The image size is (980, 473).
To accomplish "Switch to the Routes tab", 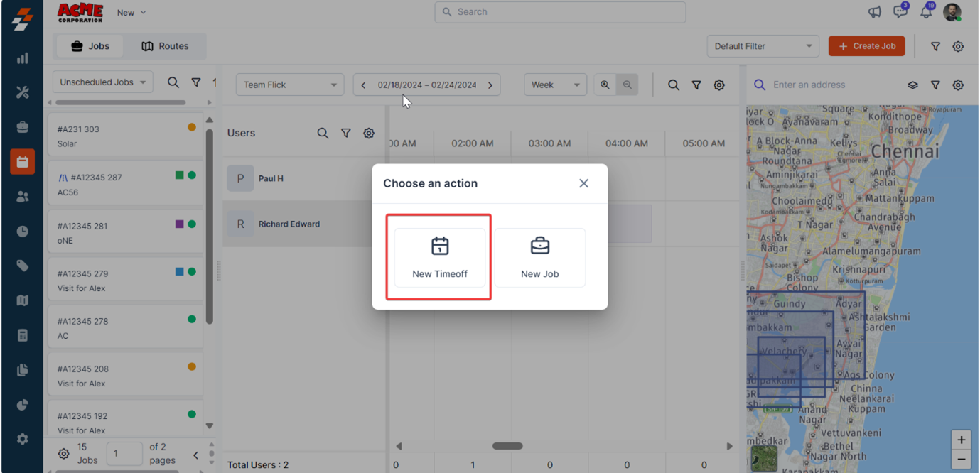I will pyautogui.click(x=165, y=46).
